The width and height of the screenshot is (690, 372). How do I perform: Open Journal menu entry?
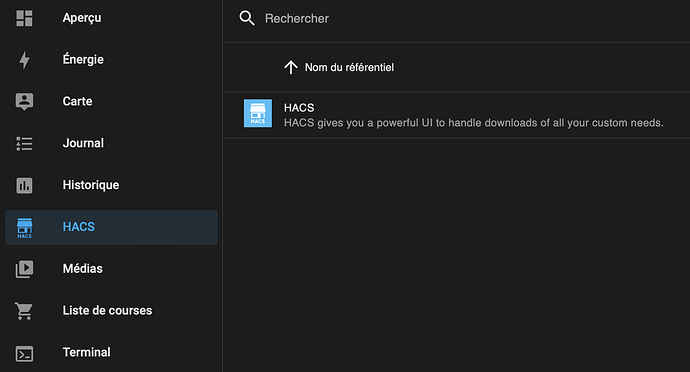(x=83, y=143)
